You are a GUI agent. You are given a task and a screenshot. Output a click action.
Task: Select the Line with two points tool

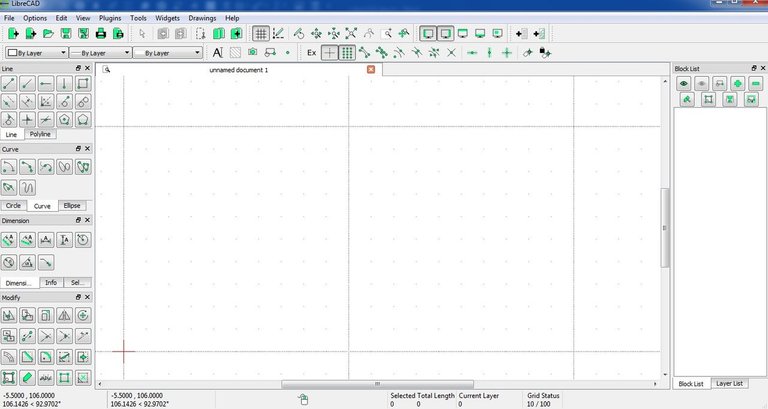click(9, 83)
